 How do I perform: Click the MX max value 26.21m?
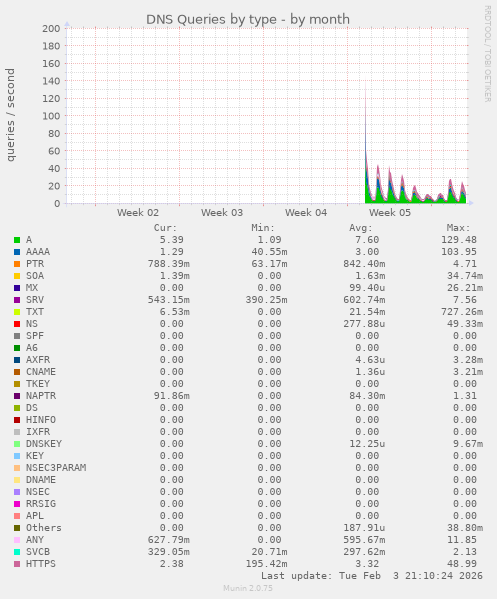coord(465,288)
